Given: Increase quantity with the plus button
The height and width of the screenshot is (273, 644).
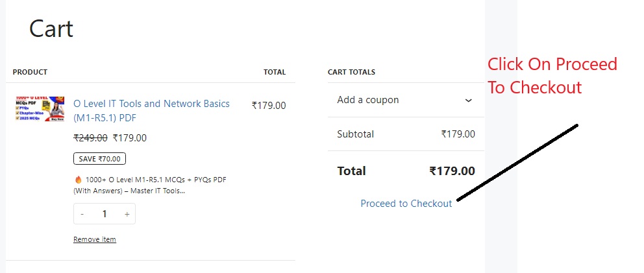Looking at the screenshot, I should (x=127, y=214).
